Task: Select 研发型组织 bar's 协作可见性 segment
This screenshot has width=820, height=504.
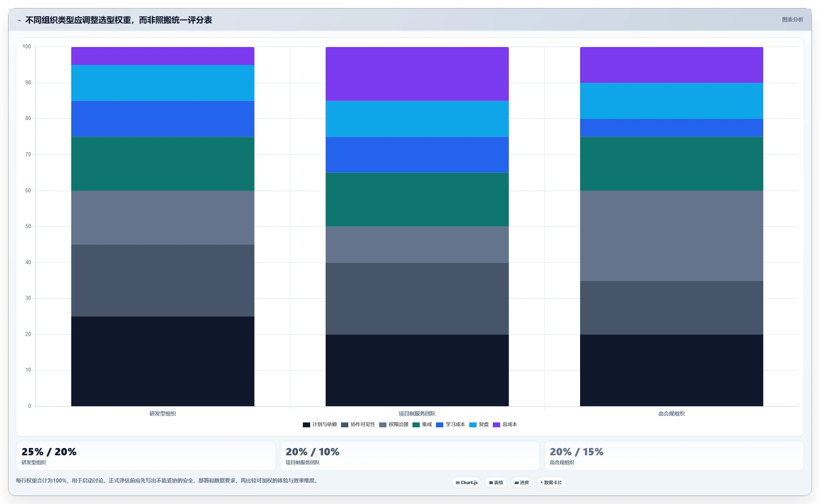Action: coord(163,280)
